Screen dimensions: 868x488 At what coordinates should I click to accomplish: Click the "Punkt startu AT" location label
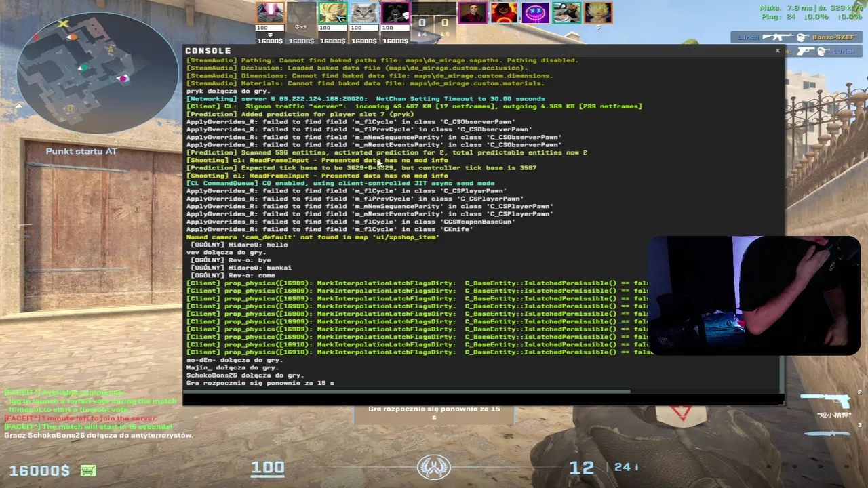[81, 151]
